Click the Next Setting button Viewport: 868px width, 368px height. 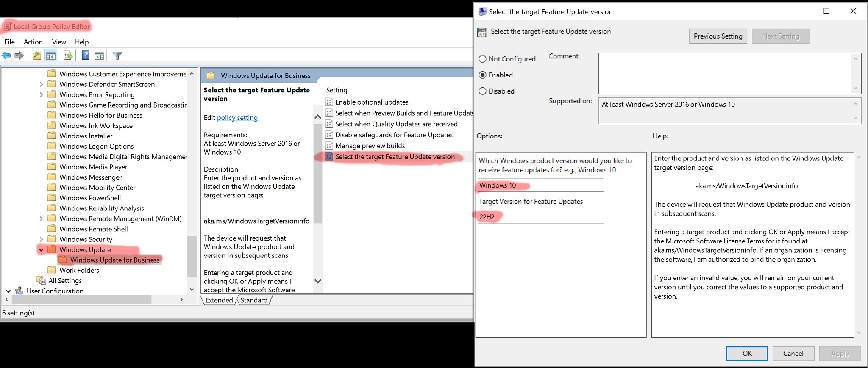click(x=781, y=36)
